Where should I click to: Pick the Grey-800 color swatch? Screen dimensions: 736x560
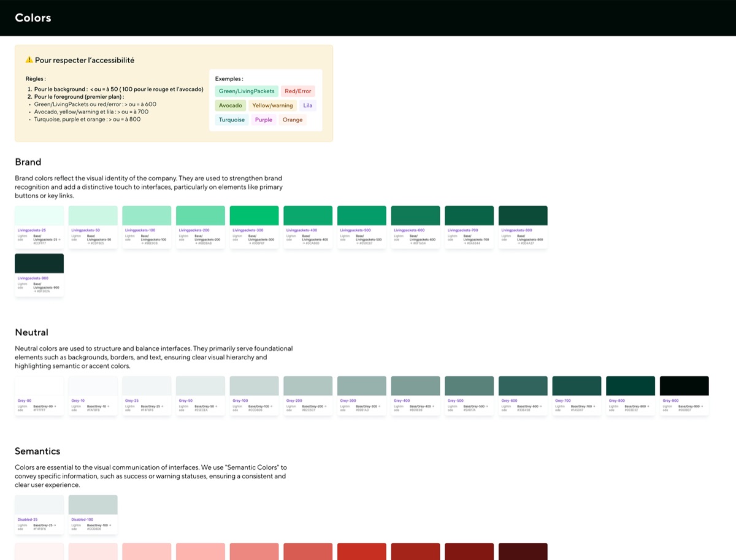(x=631, y=386)
